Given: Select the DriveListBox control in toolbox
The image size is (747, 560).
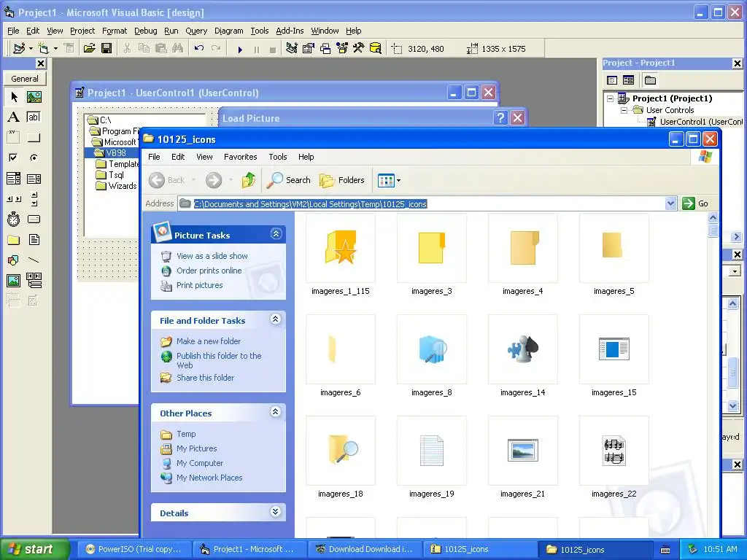Looking at the screenshot, I should click(34, 219).
